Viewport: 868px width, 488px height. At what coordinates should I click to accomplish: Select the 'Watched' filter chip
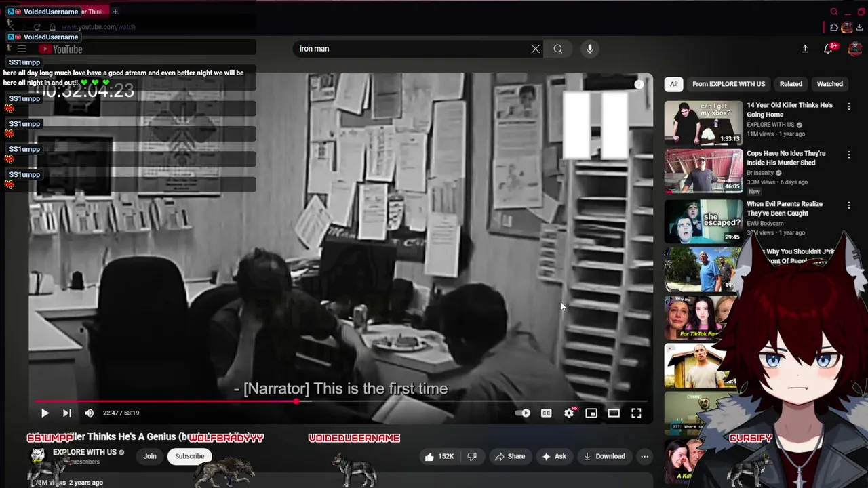(x=829, y=84)
